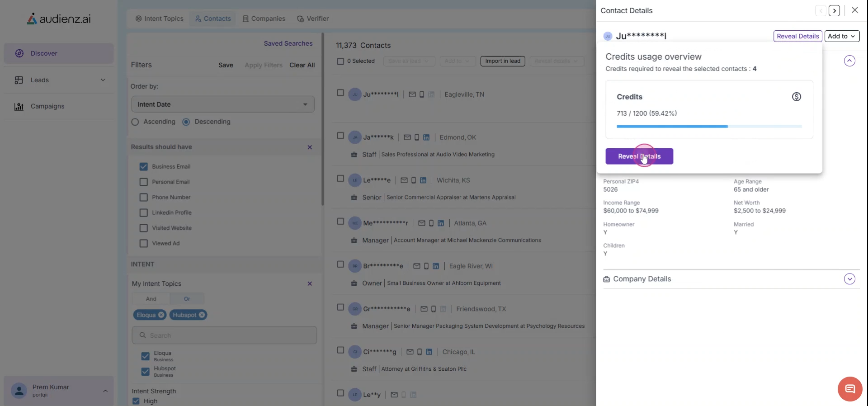The image size is (868, 406).
Task: Select Ascending sort order
Action: click(x=135, y=122)
